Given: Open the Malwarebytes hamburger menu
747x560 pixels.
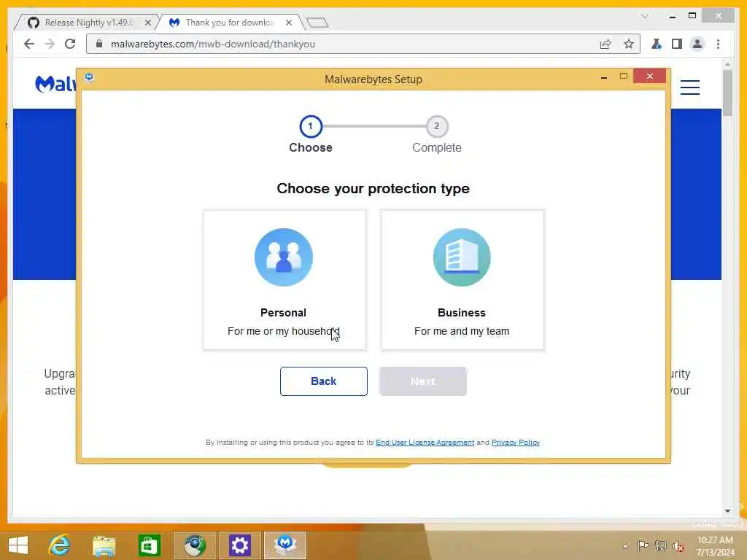Looking at the screenshot, I should click(689, 87).
